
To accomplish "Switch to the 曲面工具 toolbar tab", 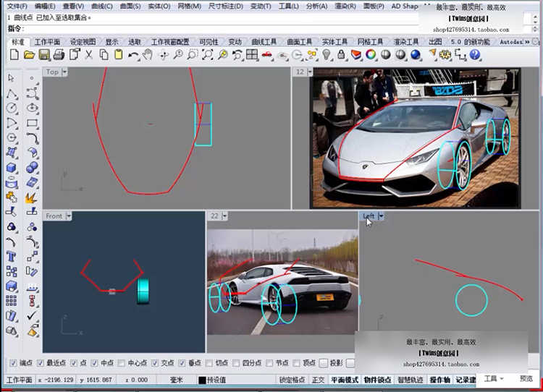I will point(299,42).
